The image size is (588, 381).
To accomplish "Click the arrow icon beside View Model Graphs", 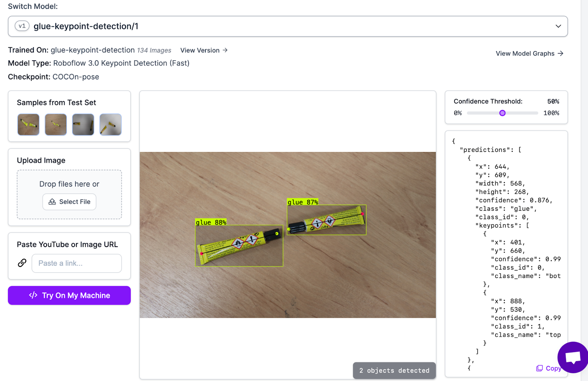I will 560,54.
